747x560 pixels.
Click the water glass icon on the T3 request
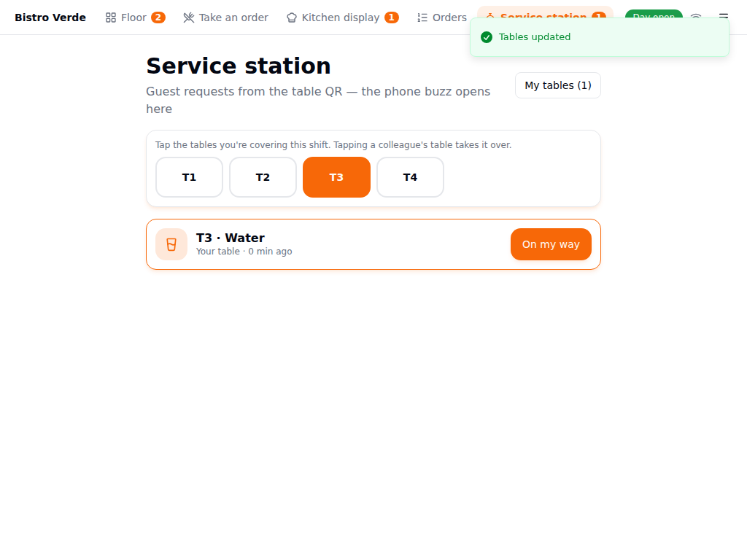171,244
